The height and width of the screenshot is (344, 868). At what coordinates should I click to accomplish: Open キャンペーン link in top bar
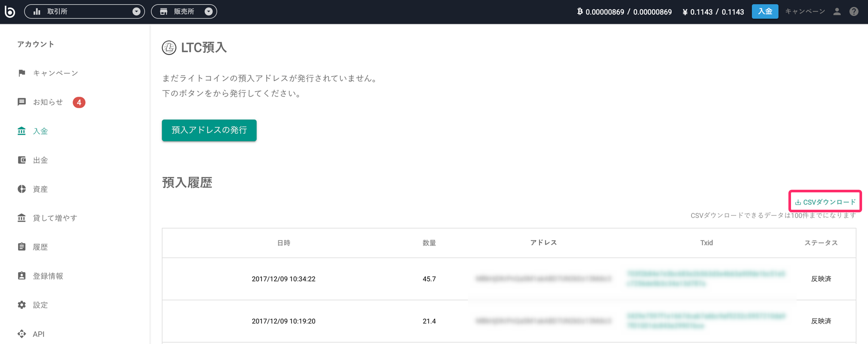tap(805, 11)
